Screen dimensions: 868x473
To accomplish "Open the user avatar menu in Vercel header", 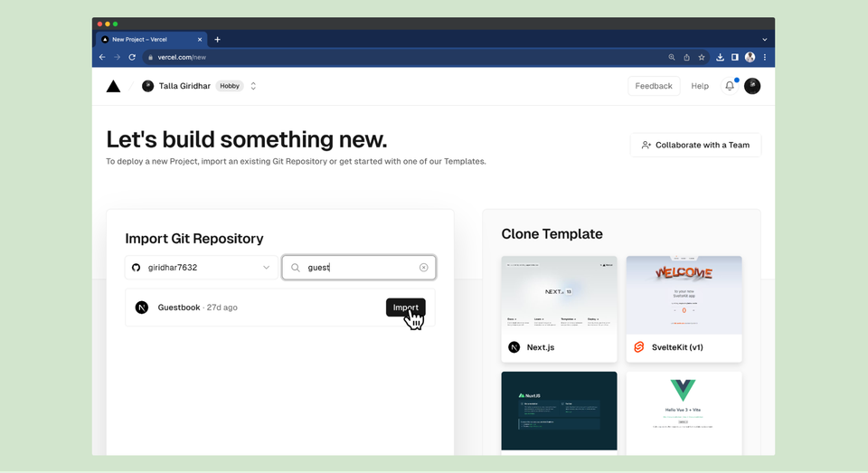I will point(752,86).
